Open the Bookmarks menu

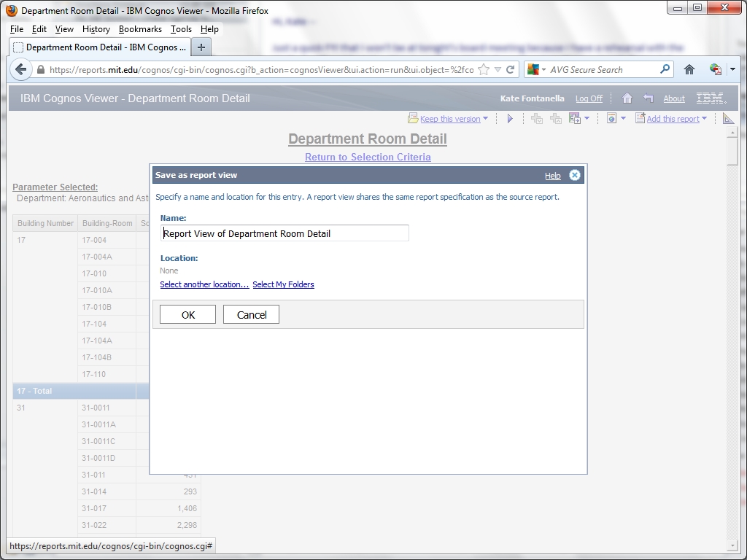tap(140, 29)
